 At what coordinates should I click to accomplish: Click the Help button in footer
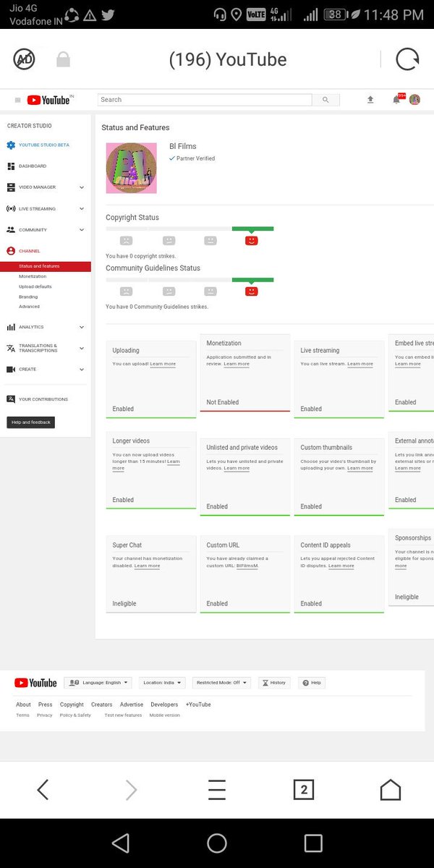coord(312,683)
